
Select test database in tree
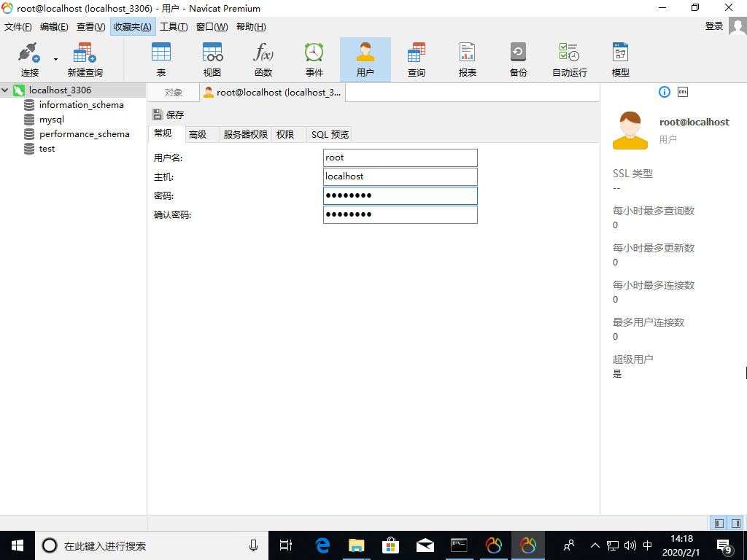(x=47, y=149)
